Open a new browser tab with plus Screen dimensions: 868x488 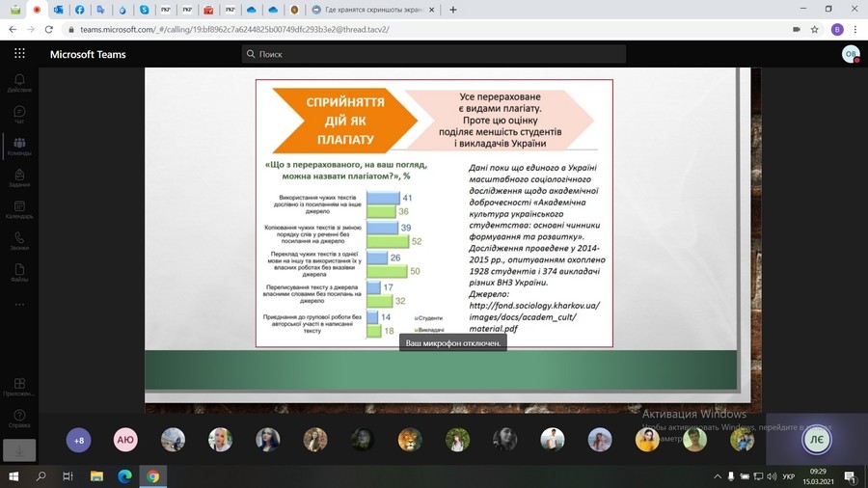click(x=453, y=10)
